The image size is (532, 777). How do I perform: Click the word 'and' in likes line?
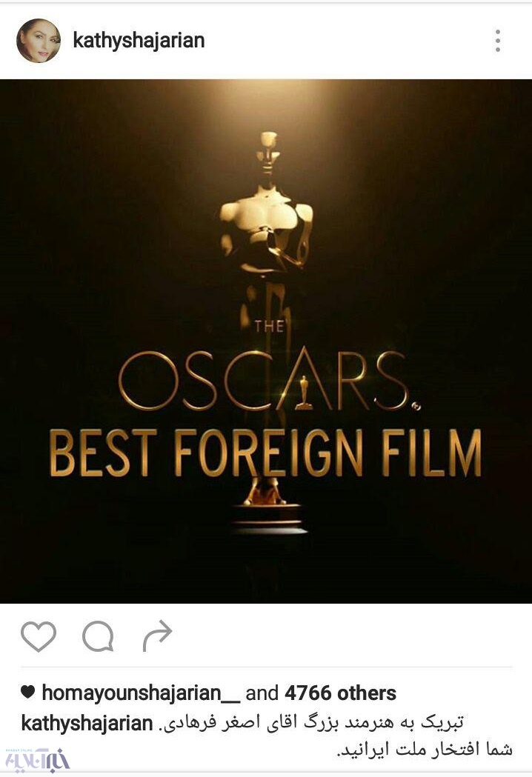pos(262,693)
